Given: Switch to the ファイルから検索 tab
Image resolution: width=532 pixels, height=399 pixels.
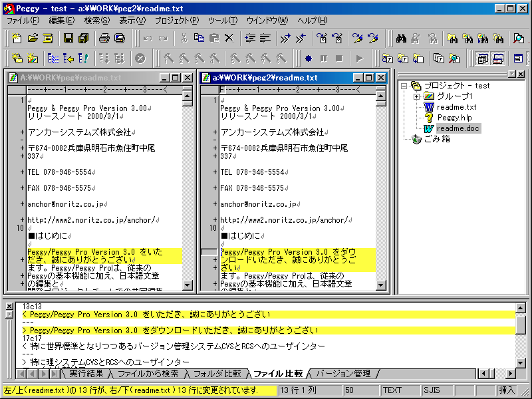Looking at the screenshot, I should (x=148, y=374).
